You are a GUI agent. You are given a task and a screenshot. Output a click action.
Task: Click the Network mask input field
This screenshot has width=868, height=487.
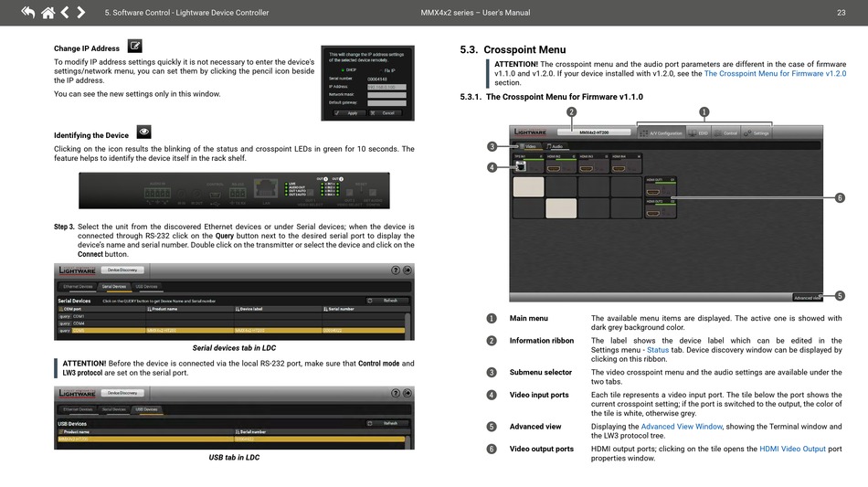386,95
